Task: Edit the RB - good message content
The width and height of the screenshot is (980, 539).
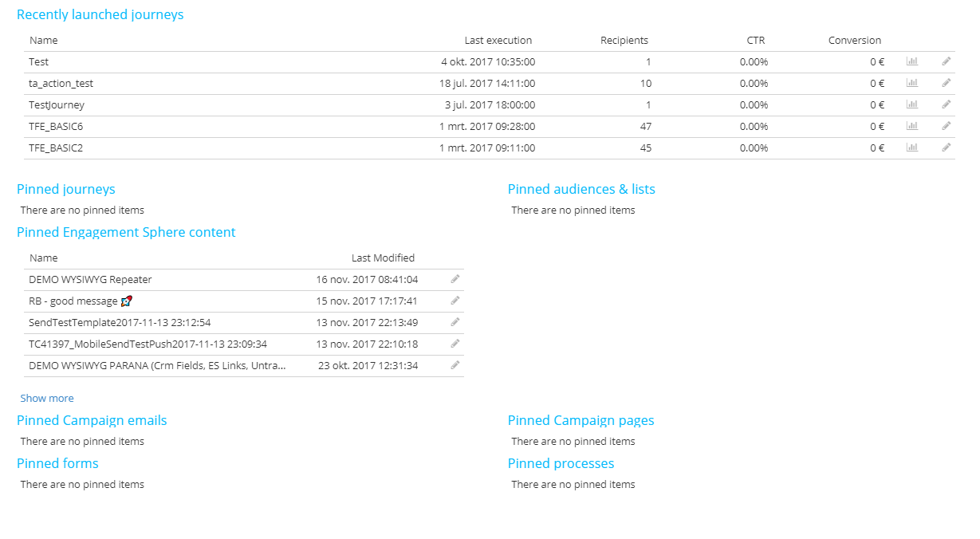Action: pos(455,301)
